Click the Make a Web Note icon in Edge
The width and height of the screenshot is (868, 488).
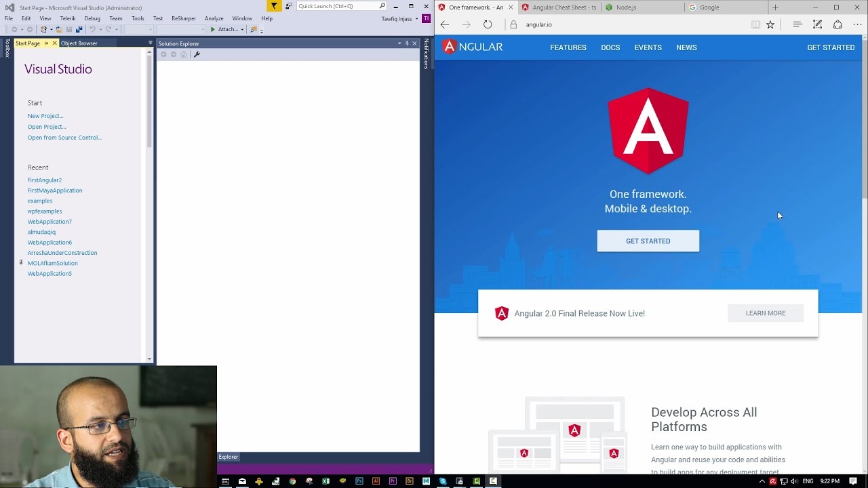[x=817, y=24]
